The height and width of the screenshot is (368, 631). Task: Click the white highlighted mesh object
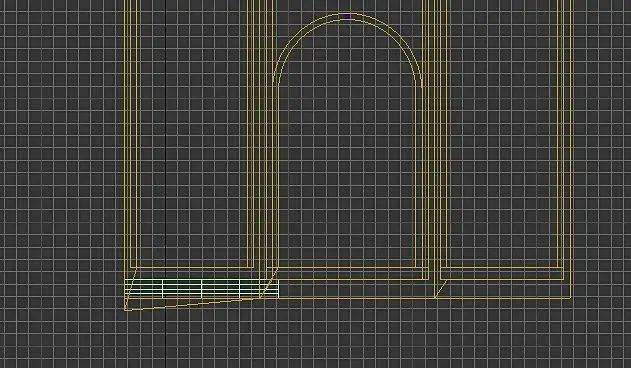click(x=201, y=288)
